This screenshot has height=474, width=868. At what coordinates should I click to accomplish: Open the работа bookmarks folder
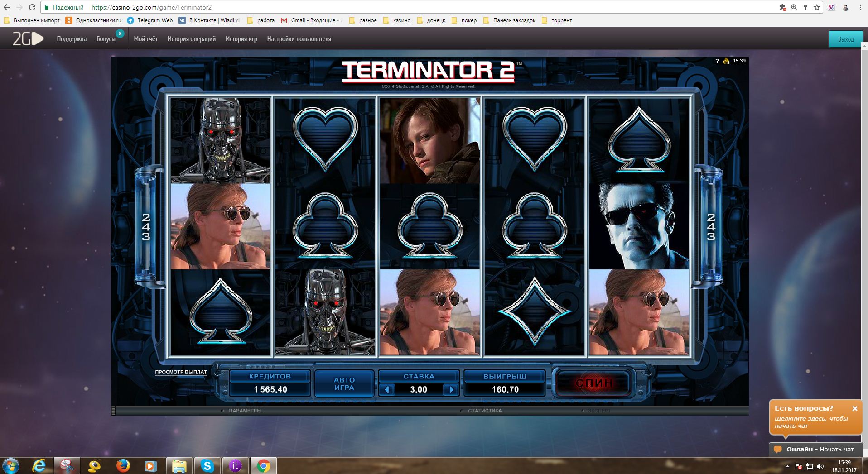click(x=261, y=20)
